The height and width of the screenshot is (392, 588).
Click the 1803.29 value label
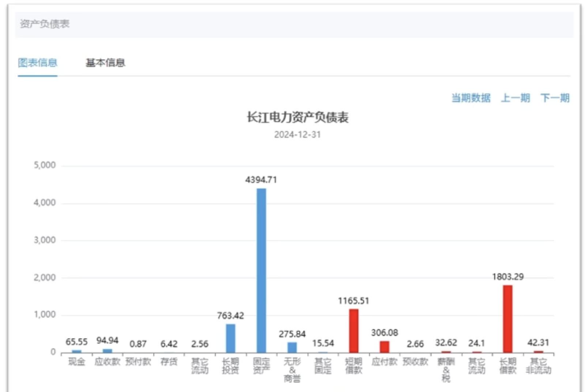coord(508,277)
